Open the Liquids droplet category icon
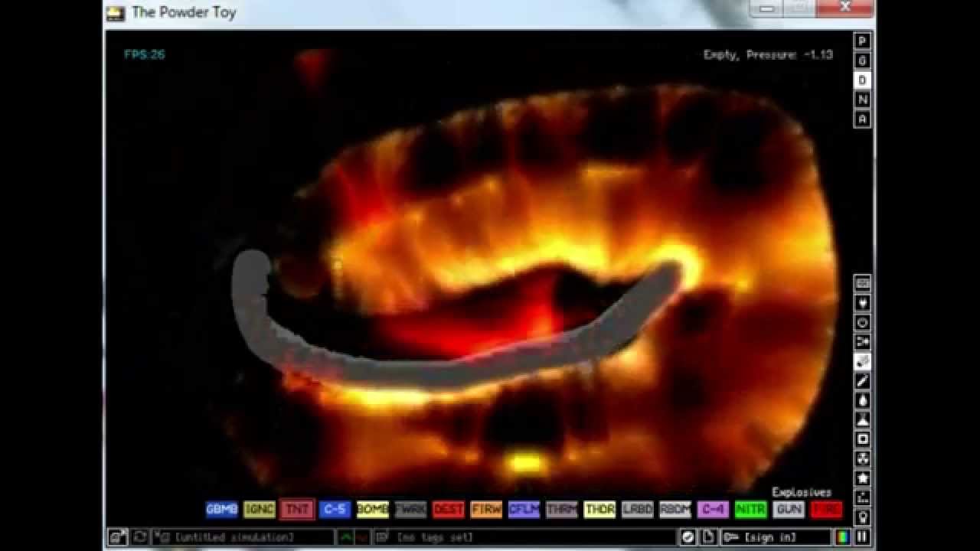Image resolution: width=980 pixels, height=551 pixels. pyautogui.click(x=863, y=400)
